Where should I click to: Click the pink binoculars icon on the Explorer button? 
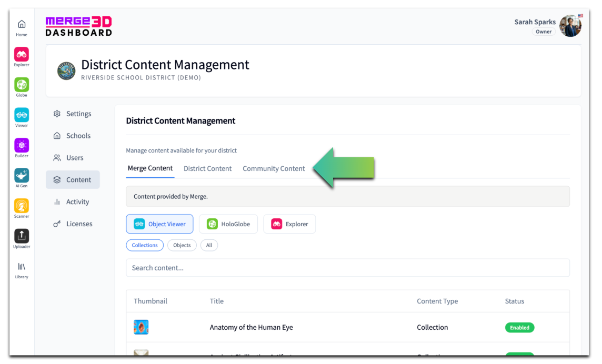[x=276, y=224]
